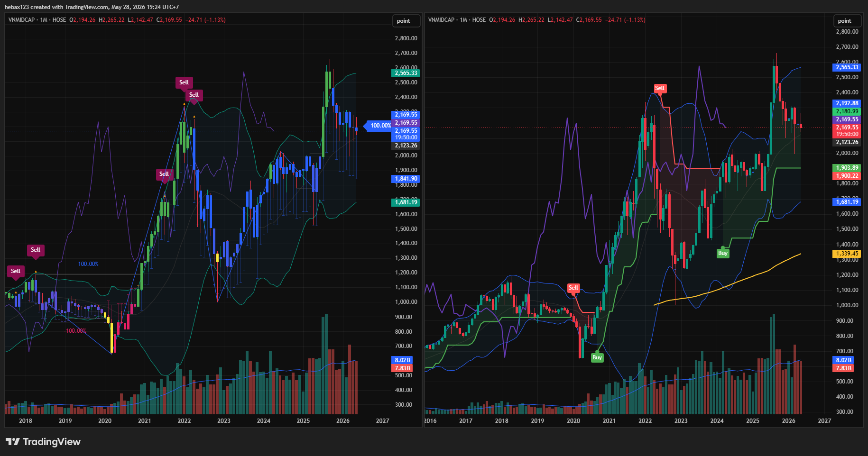Click 2017 on the right chart time axis
The width and height of the screenshot is (868, 456).
(466, 421)
